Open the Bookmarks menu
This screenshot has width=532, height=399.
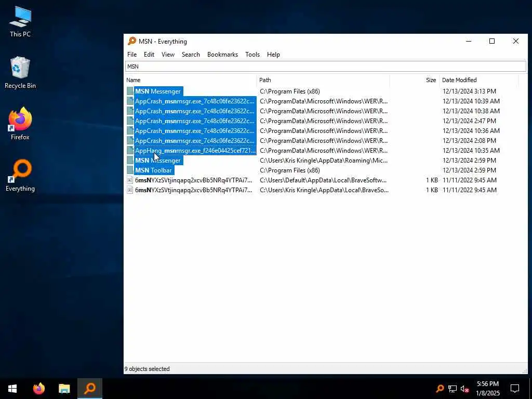point(222,55)
